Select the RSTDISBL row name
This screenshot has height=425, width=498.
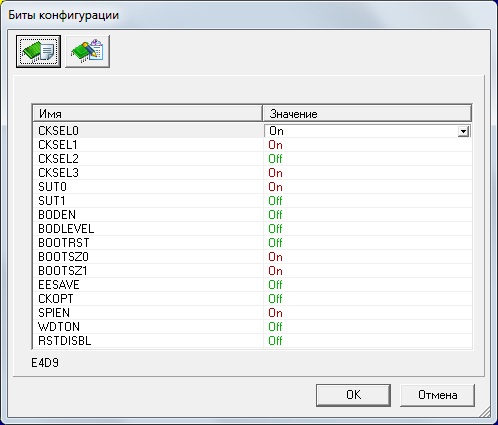point(65,341)
